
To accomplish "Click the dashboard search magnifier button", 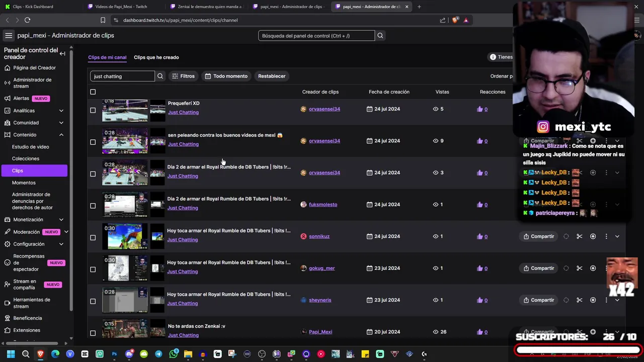I will pos(380,36).
